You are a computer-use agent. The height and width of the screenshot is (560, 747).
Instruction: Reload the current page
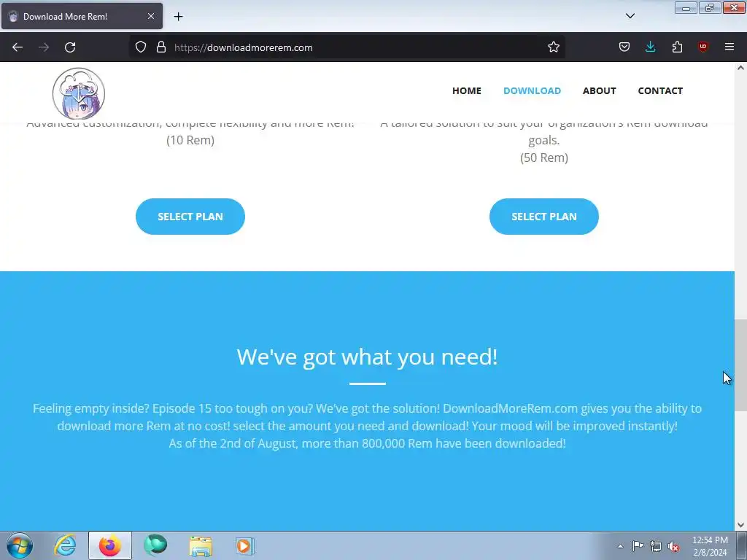click(x=70, y=47)
